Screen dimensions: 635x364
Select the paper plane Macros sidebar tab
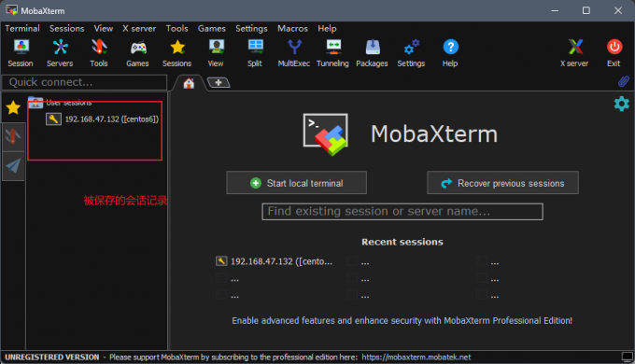(x=13, y=165)
